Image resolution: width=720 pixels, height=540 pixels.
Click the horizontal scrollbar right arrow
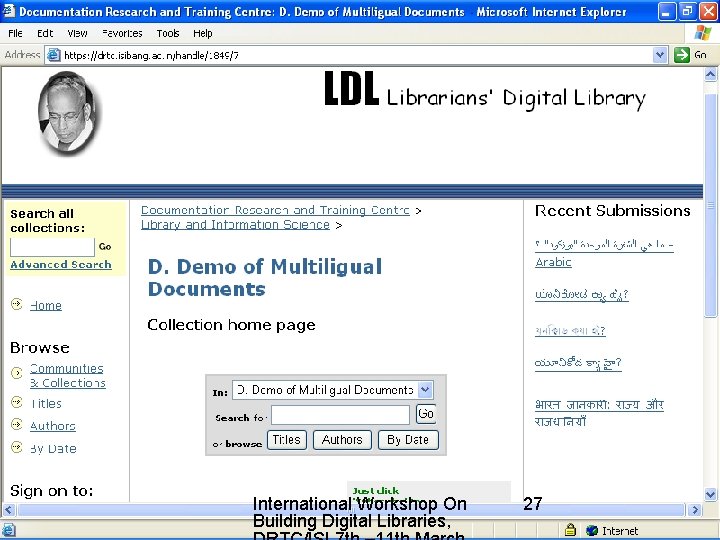click(695, 510)
